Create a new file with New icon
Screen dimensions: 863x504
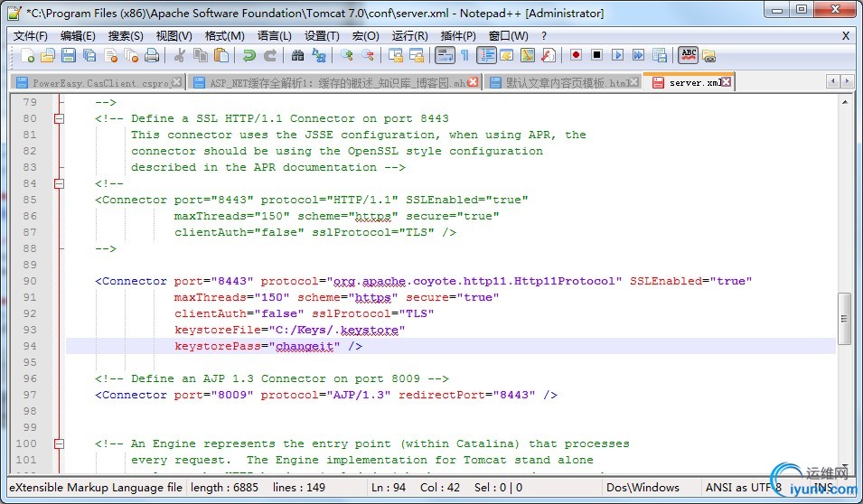27,55
